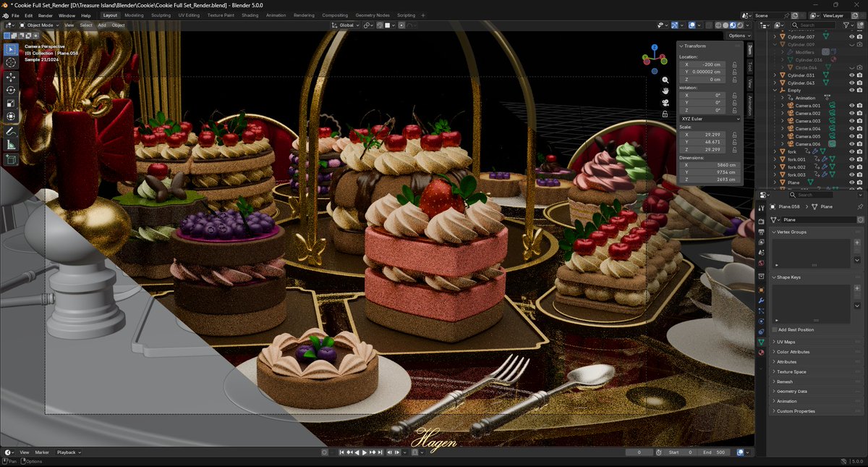Adjust the End frame field showing 500
This screenshot has height=467, width=868.
click(x=715, y=453)
